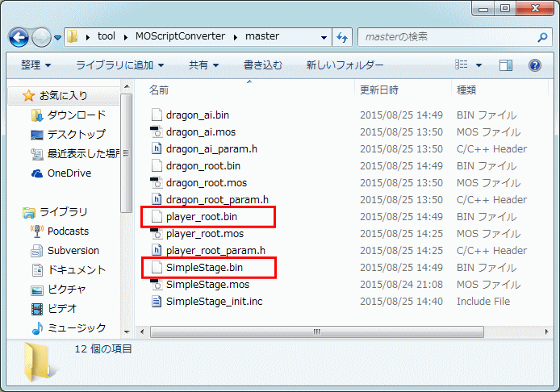
Task: Open the view options dropdown arrow
Action: pyautogui.click(x=479, y=65)
